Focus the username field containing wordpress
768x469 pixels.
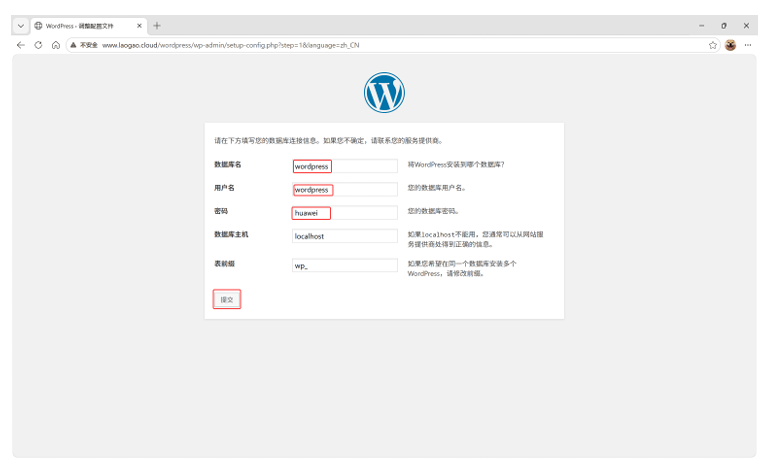[345, 189]
